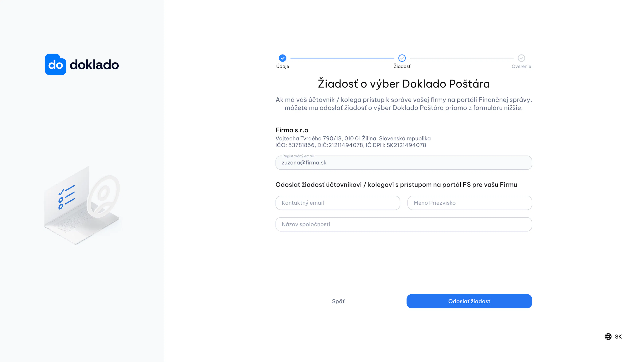Select the Žiadosť step circle icon

click(x=402, y=58)
